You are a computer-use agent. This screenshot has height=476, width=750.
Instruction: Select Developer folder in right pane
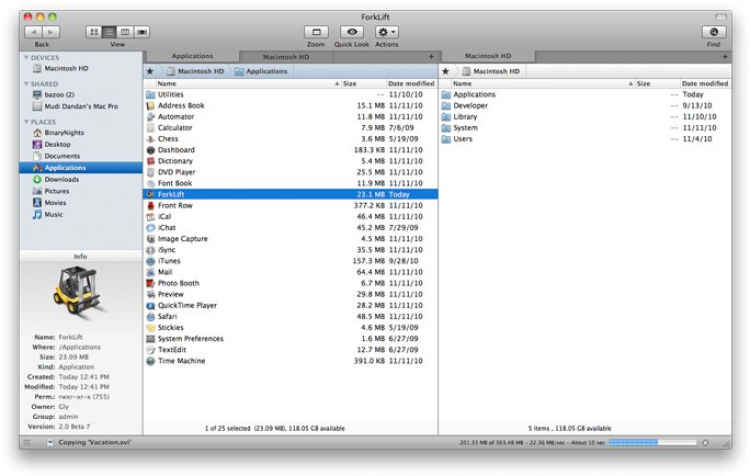pyautogui.click(x=585, y=106)
